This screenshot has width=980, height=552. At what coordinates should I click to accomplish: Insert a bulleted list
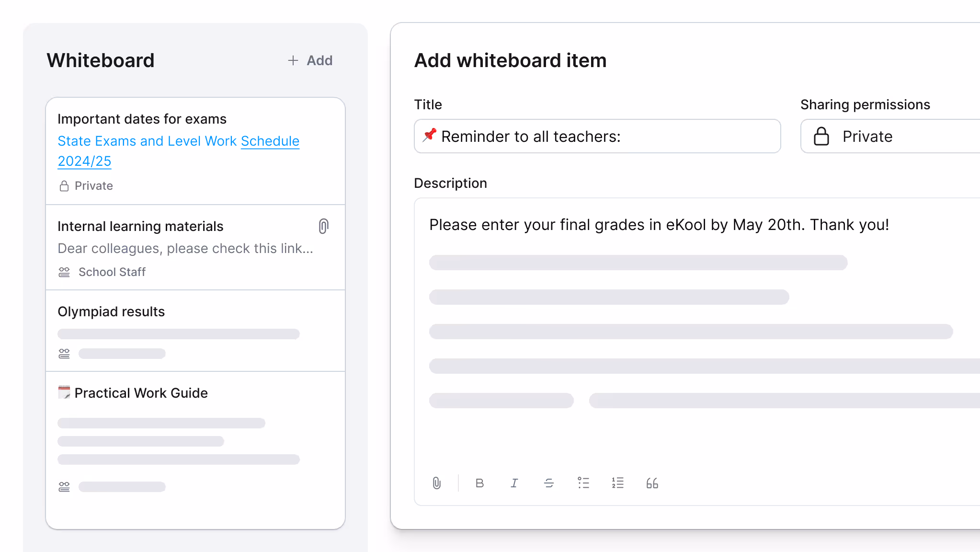[x=583, y=483]
